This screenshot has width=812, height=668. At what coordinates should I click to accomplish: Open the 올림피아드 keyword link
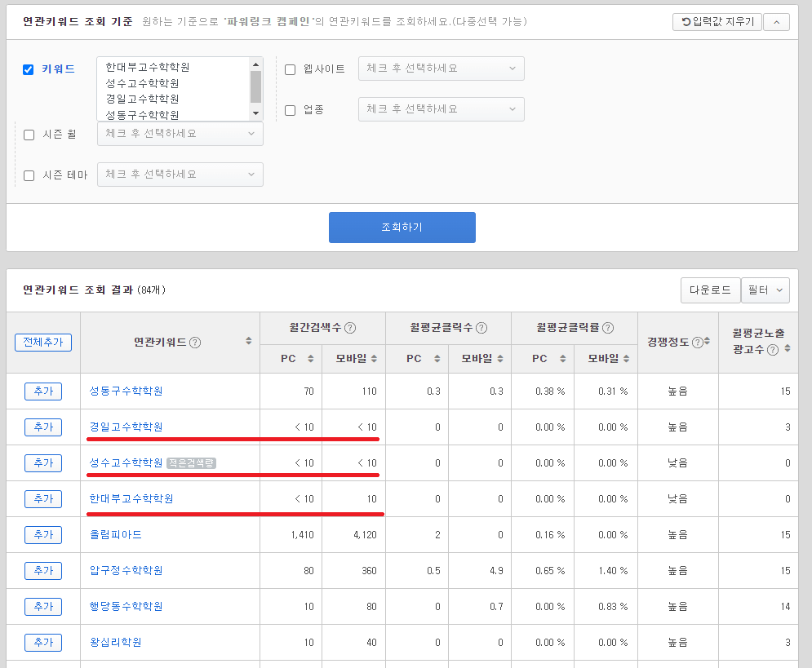pos(116,534)
